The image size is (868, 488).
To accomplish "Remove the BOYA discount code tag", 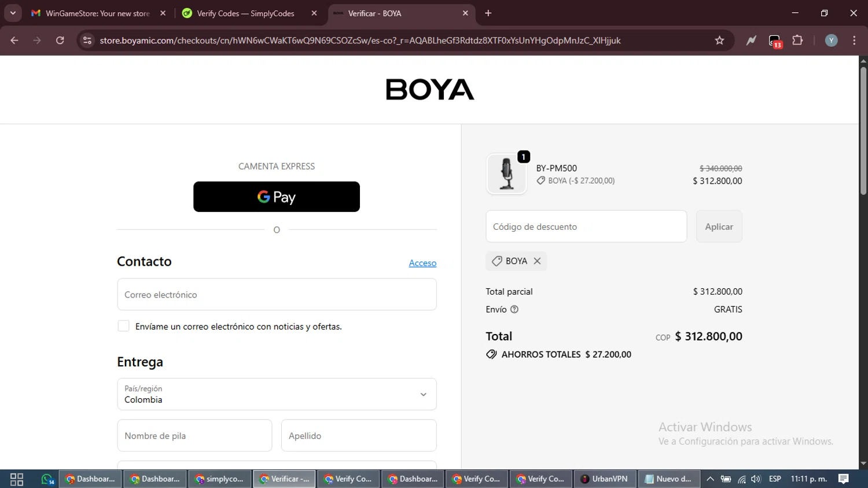I will [x=537, y=261].
